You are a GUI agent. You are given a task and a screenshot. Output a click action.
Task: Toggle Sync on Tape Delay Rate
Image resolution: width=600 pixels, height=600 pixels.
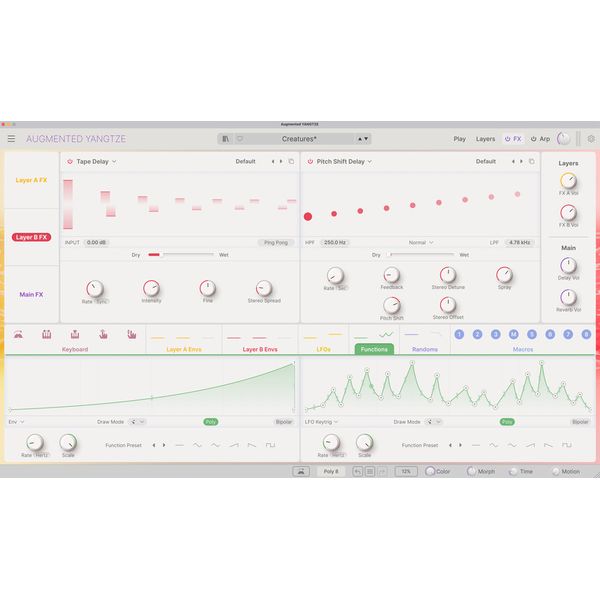pos(101,302)
